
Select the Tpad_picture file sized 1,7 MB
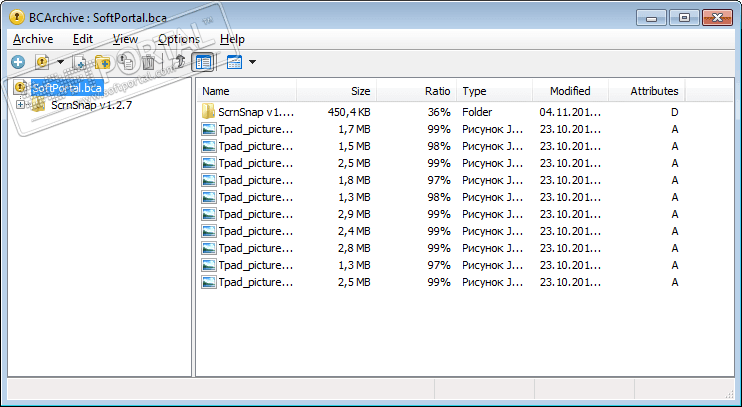tap(256, 129)
